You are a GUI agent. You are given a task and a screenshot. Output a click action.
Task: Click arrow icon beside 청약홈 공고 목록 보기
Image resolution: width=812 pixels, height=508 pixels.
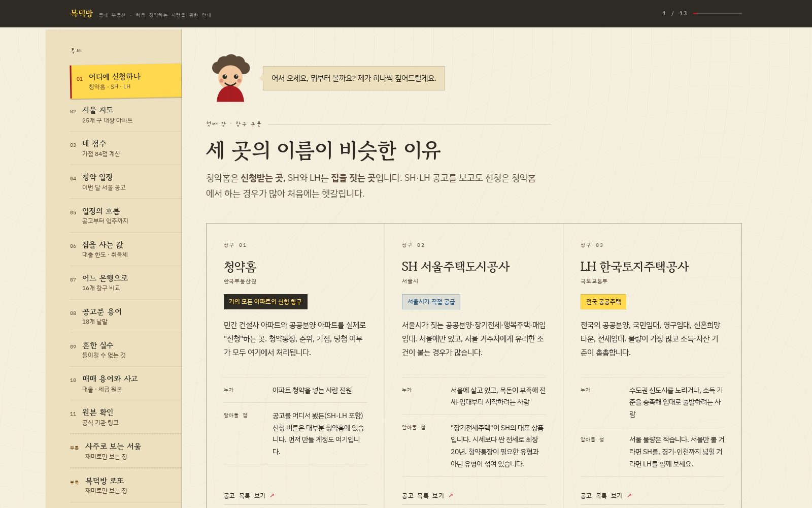coord(272,495)
